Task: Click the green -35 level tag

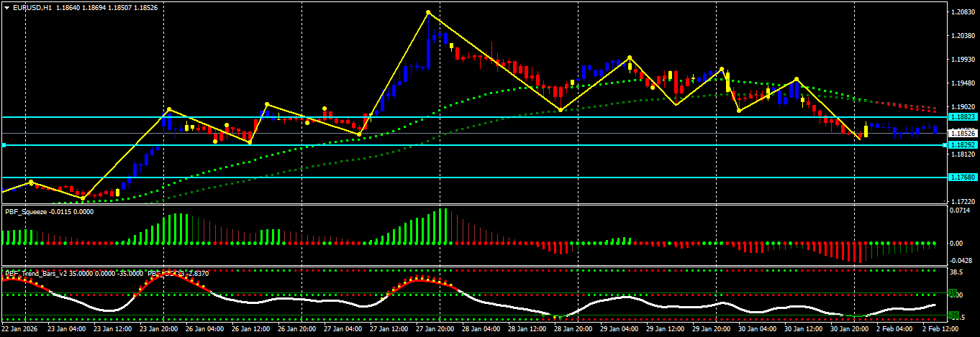Action: [953, 315]
